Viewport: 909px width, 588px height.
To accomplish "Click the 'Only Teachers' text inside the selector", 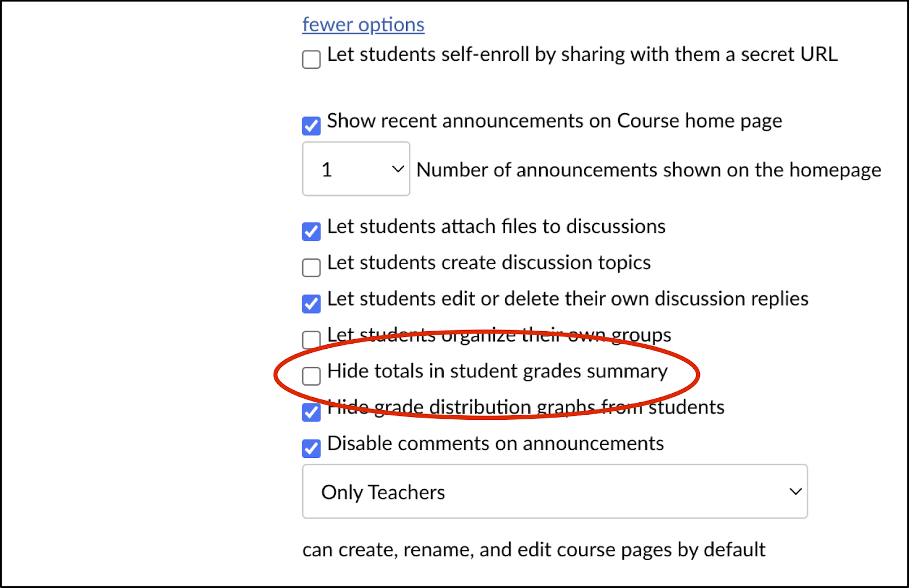I will pos(383,491).
